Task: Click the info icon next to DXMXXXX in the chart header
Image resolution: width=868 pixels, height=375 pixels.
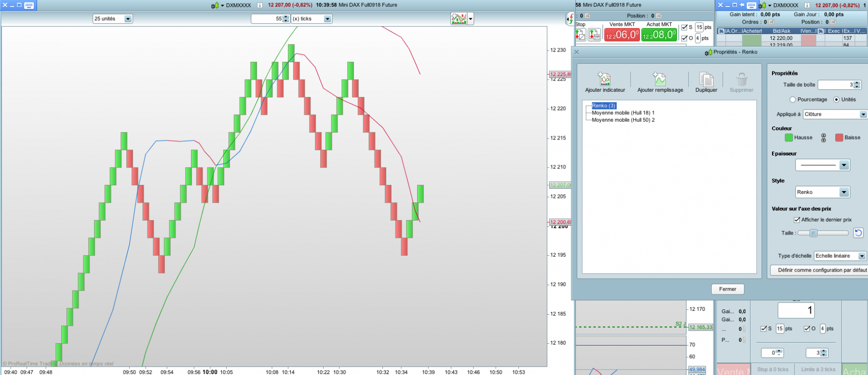Action: pyautogui.click(x=259, y=5)
